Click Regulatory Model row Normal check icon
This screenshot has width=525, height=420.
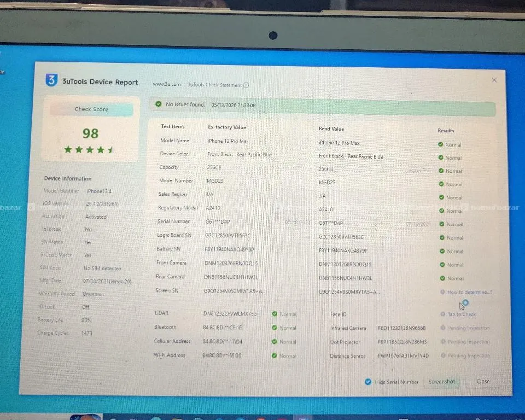click(x=442, y=211)
